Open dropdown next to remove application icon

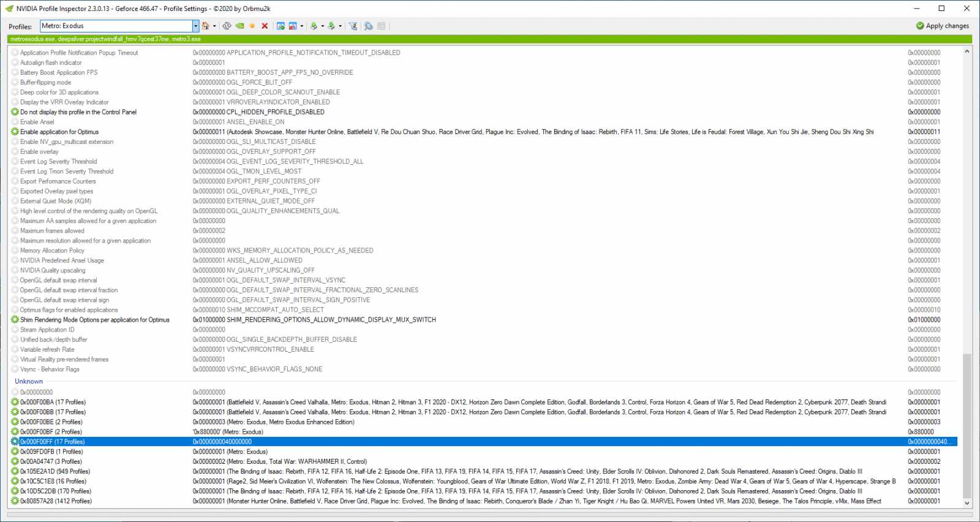[301, 26]
